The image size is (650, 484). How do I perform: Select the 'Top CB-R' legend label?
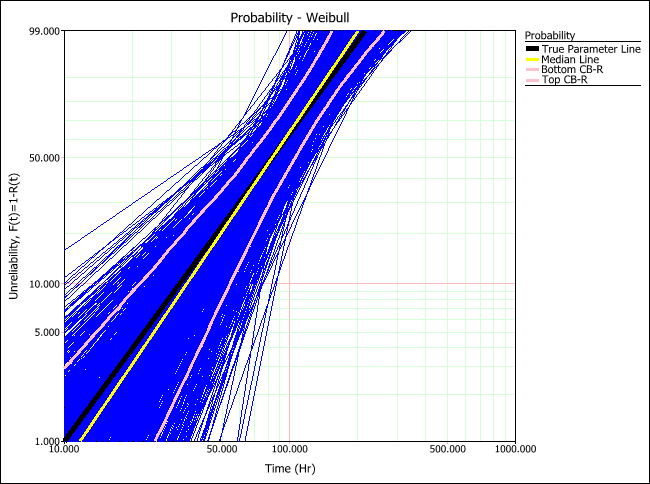click(x=565, y=80)
